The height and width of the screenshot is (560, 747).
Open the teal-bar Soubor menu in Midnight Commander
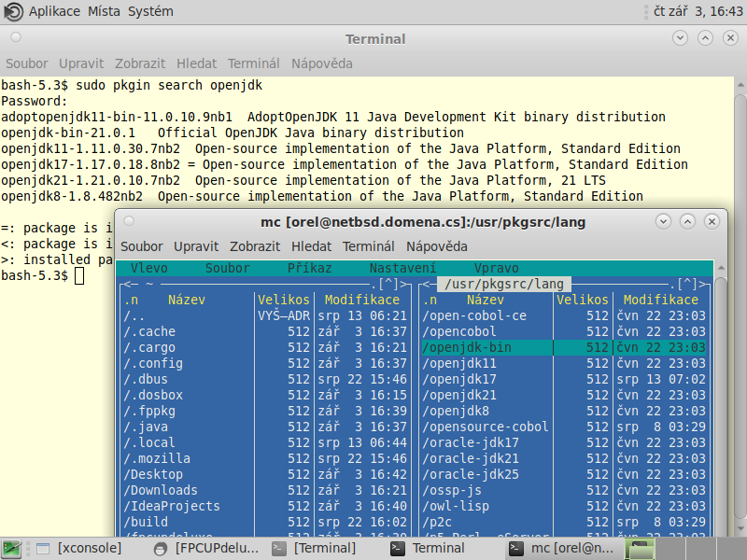[227, 268]
